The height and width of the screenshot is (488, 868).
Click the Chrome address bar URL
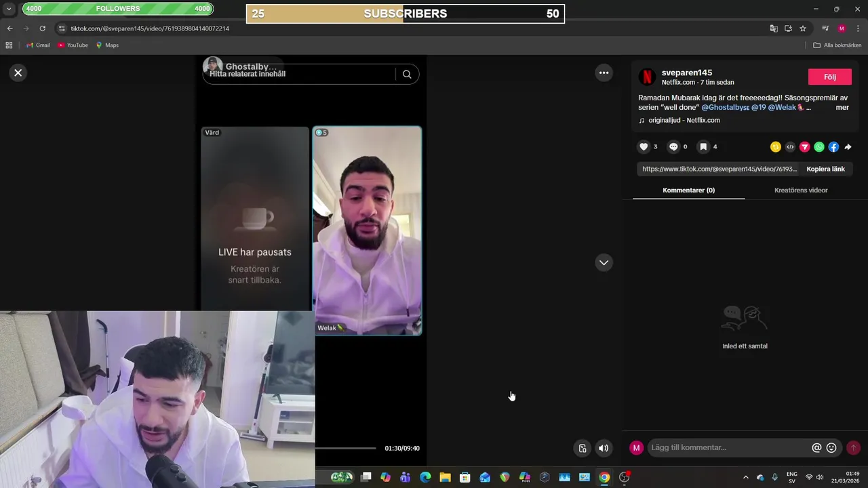coord(150,28)
